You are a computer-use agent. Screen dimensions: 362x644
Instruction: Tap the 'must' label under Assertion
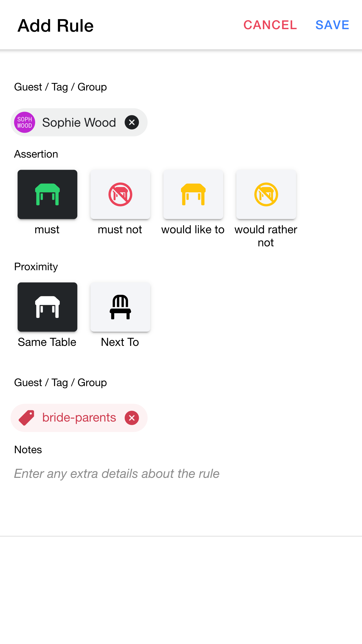(47, 229)
